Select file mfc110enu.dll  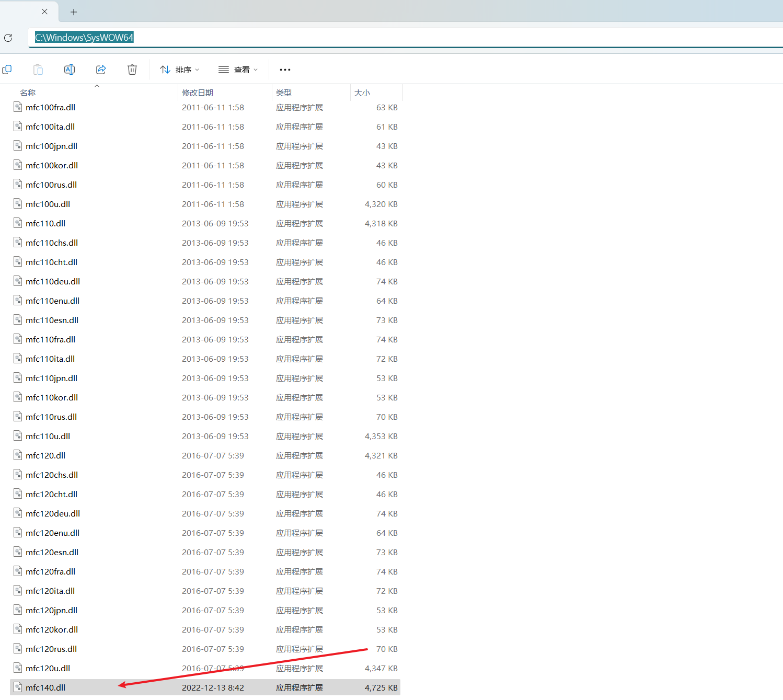point(52,301)
